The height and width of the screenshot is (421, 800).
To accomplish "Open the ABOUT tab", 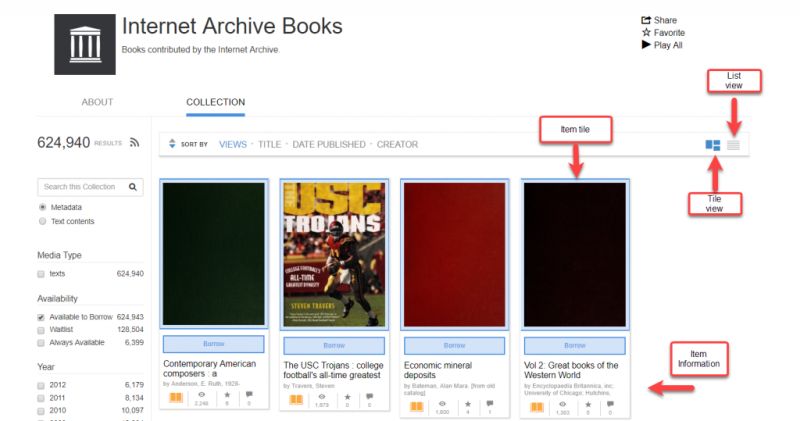I will tap(97, 102).
